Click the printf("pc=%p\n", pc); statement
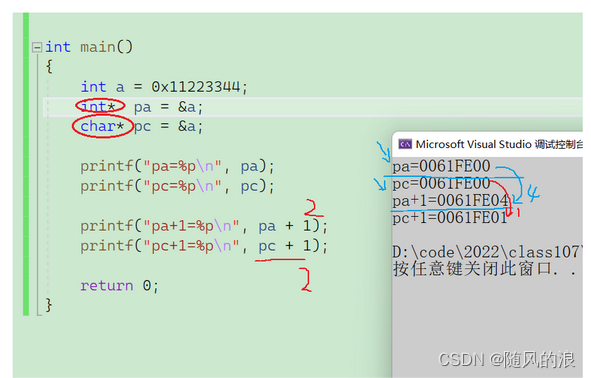The width and height of the screenshot is (591, 378). [x=178, y=186]
